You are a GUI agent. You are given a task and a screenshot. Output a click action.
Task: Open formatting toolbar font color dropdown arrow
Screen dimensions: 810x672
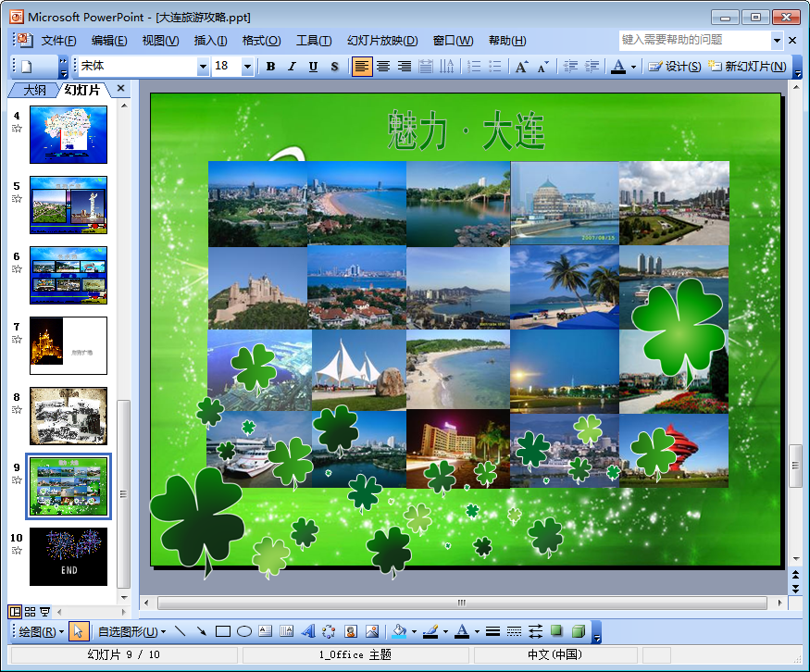(x=633, y=67)
